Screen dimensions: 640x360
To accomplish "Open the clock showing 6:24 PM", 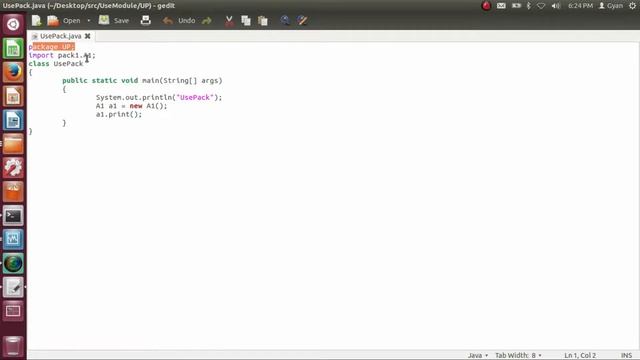I will (x=580, y=6).
